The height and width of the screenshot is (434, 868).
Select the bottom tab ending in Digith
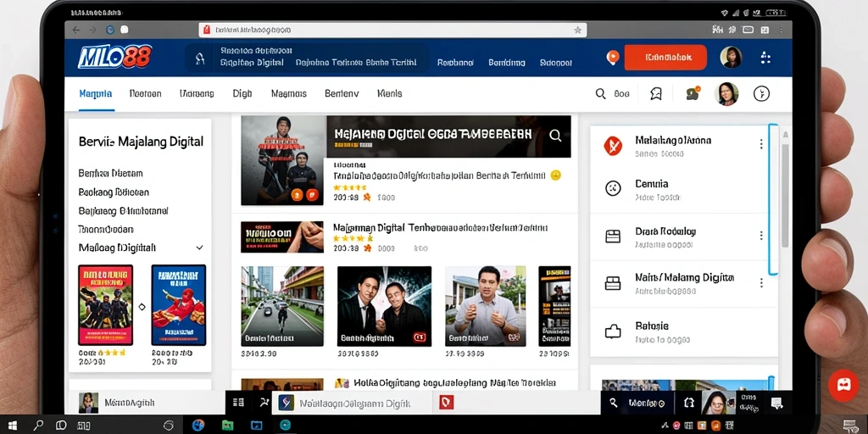pos(352,403)
